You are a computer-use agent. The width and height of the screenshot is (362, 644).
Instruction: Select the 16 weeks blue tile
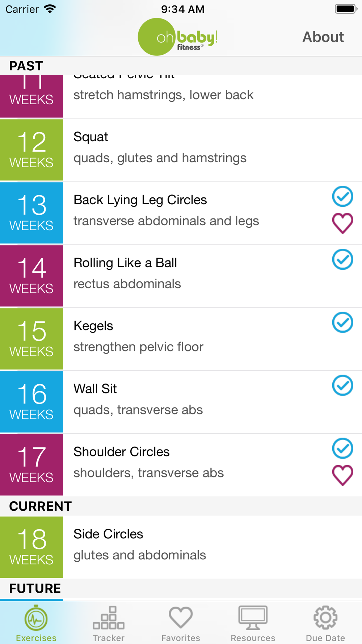(31, 402)
